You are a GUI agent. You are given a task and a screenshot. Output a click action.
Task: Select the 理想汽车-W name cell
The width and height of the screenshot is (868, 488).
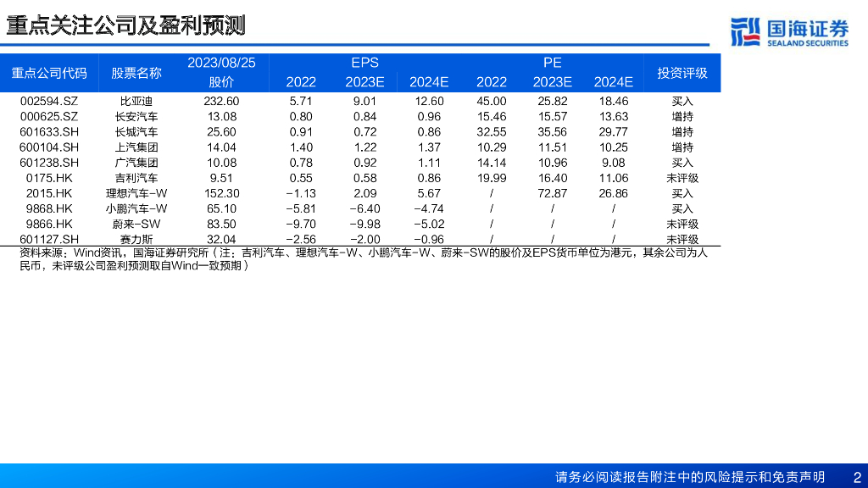136,194
